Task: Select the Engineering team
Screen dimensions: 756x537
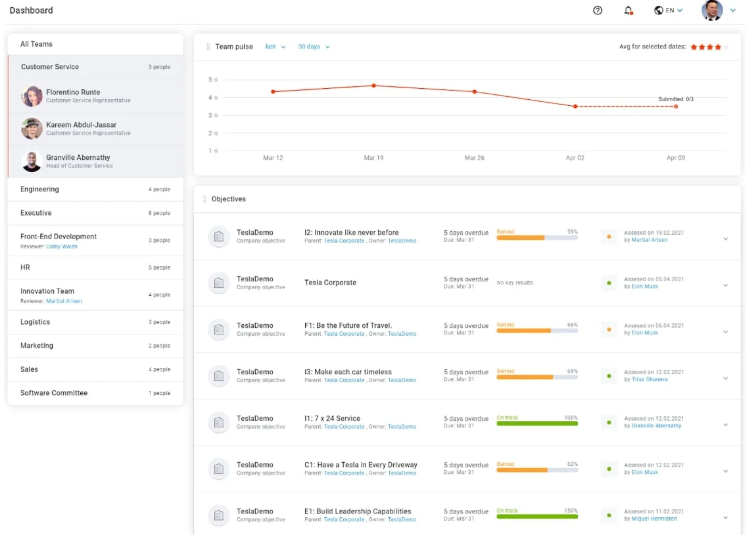Action: (39, 189)
